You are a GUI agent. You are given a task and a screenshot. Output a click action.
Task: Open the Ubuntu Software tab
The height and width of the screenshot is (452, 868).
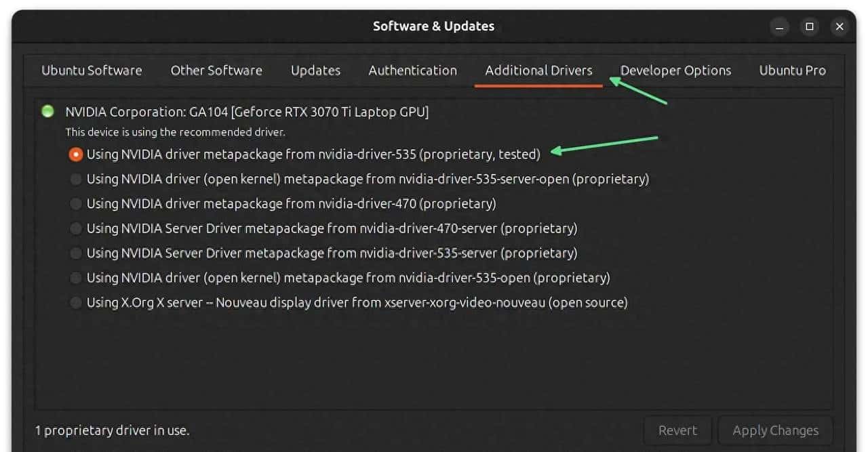[92, 70]
